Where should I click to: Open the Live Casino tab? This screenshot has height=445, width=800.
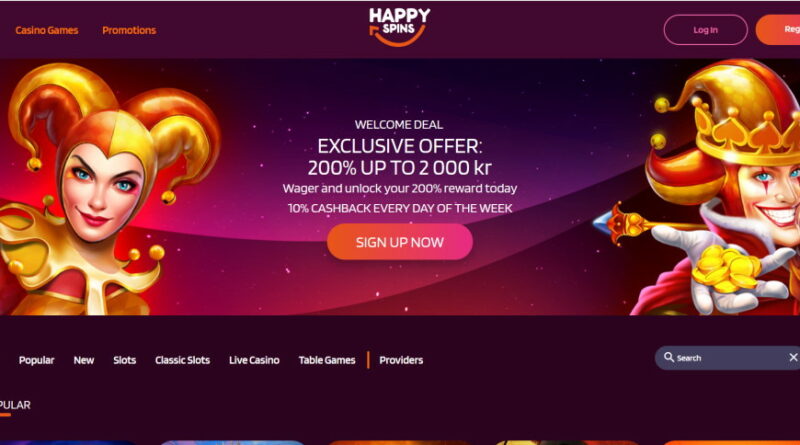254,360
